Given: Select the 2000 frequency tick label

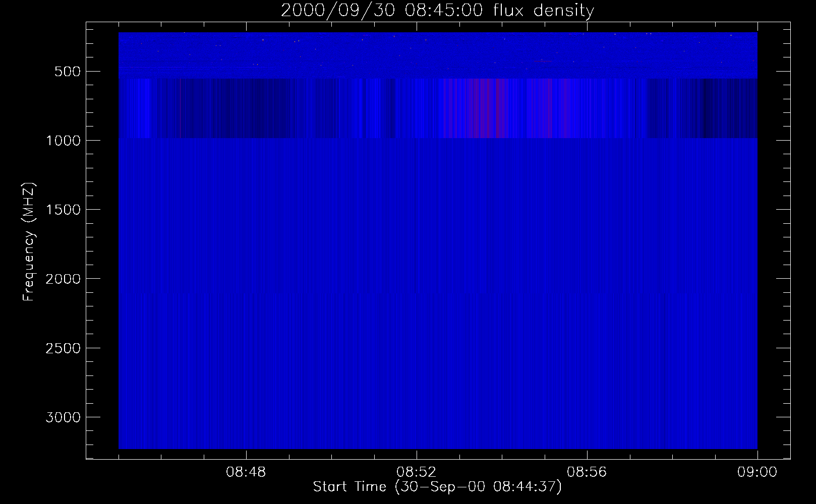Looking at the screenshot, I should pyautogui.click(x=63, y=279).
